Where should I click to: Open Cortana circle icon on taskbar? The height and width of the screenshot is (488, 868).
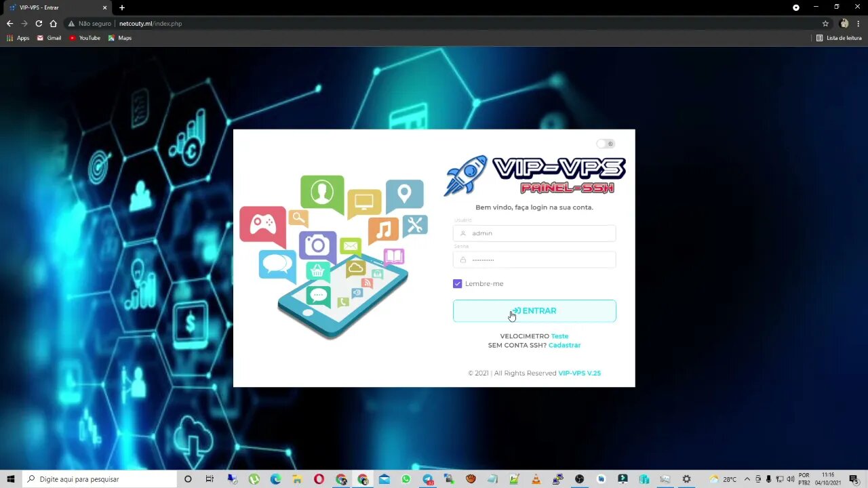pos(188,479)
